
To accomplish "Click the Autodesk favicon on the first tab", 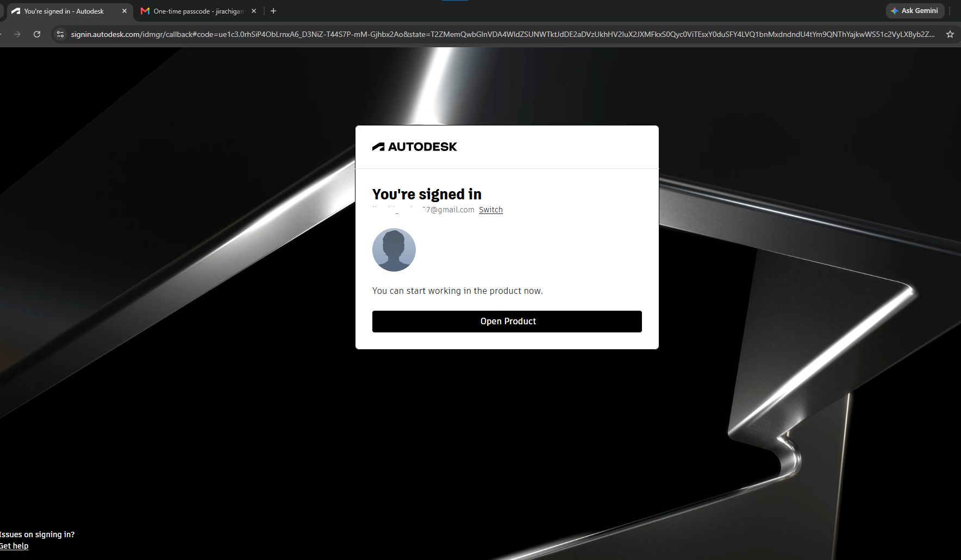I will point(16,11).
